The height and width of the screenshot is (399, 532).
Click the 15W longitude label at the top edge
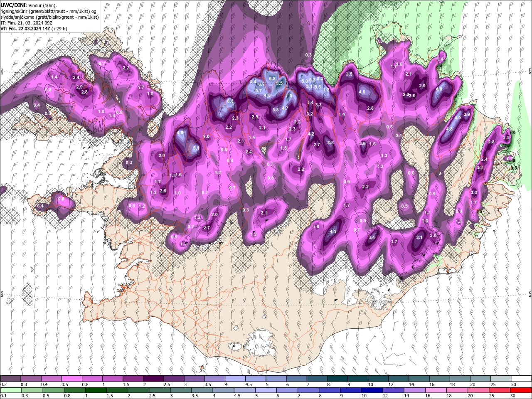440,2
